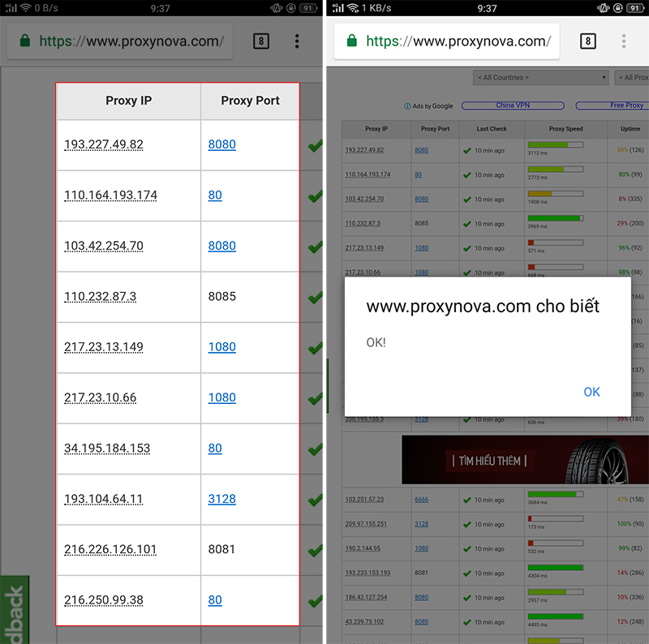The width and height of the screenshot is (649, 644).
Task: Tap port 8085 in left enlarged table
Action: 221,296
